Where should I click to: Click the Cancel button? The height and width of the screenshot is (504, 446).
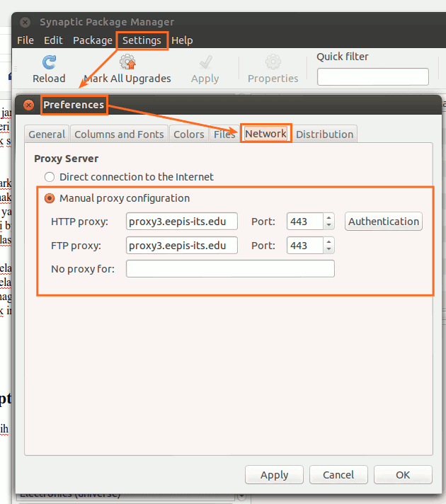tap(338, 475)
